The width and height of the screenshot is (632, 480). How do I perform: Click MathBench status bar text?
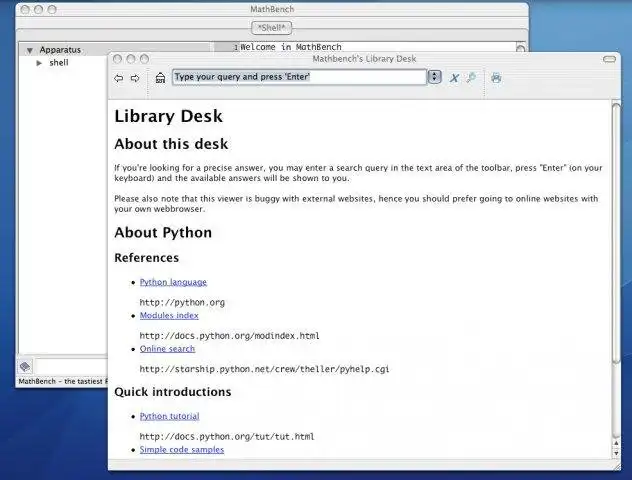pos(63,381)
